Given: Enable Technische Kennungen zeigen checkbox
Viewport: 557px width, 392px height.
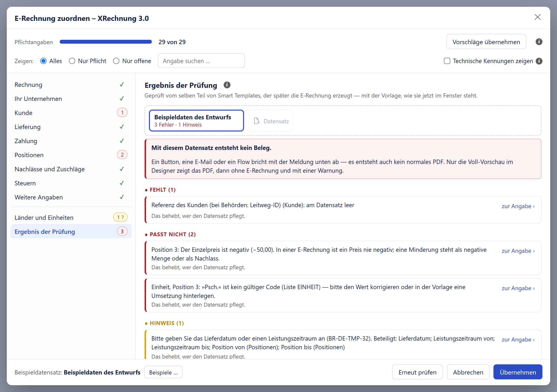Looking at the screenshot, I should (x=447, y=61).
